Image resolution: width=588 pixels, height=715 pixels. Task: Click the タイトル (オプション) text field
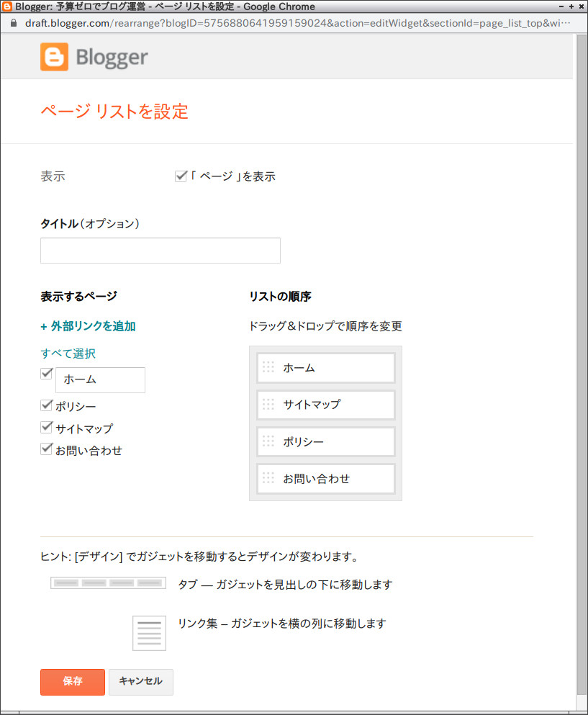pos(160,251)
